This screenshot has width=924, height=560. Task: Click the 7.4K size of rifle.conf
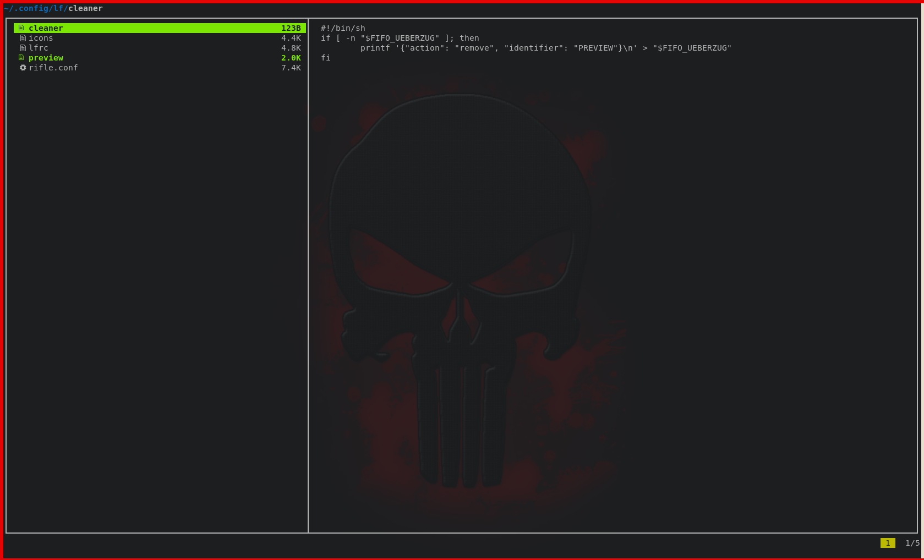(291, 68)
